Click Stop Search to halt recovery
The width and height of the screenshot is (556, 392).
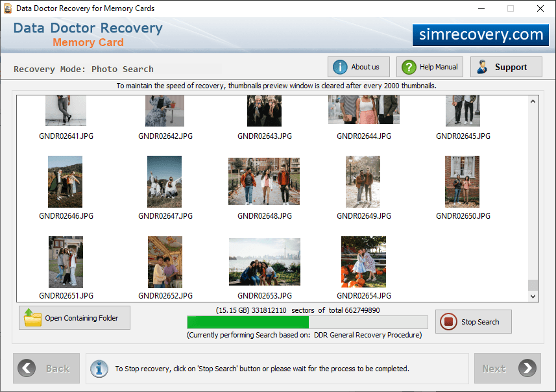coord(474,321)
